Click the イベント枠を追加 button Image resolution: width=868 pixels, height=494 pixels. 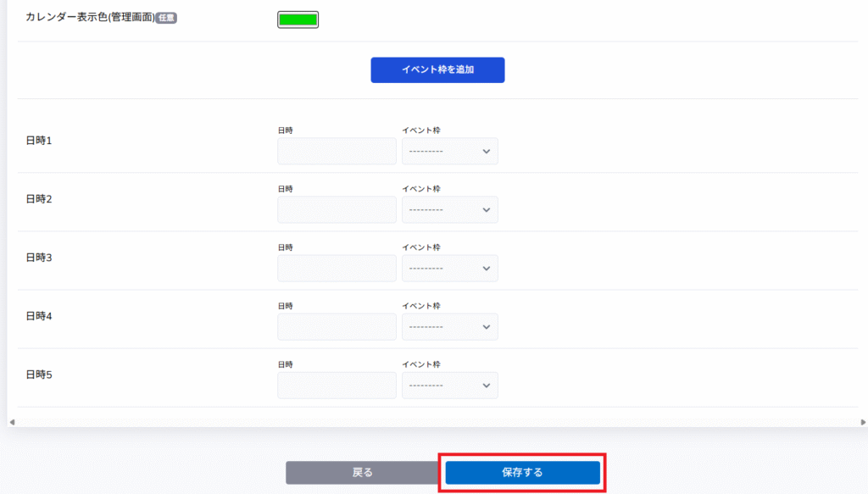click(437, 69)
